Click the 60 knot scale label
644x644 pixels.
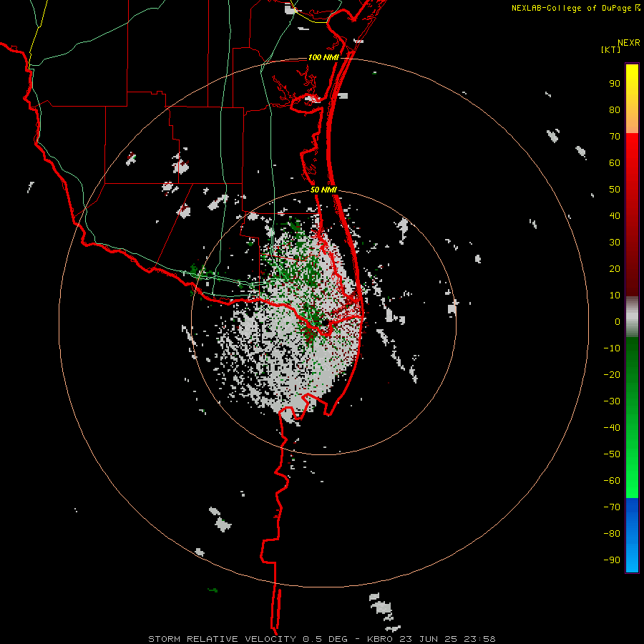coord(615,163)
